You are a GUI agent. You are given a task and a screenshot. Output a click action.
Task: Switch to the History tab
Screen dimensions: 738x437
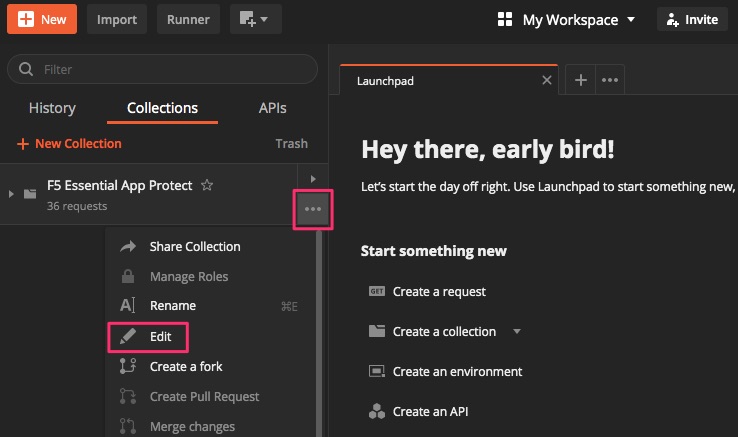52,108
